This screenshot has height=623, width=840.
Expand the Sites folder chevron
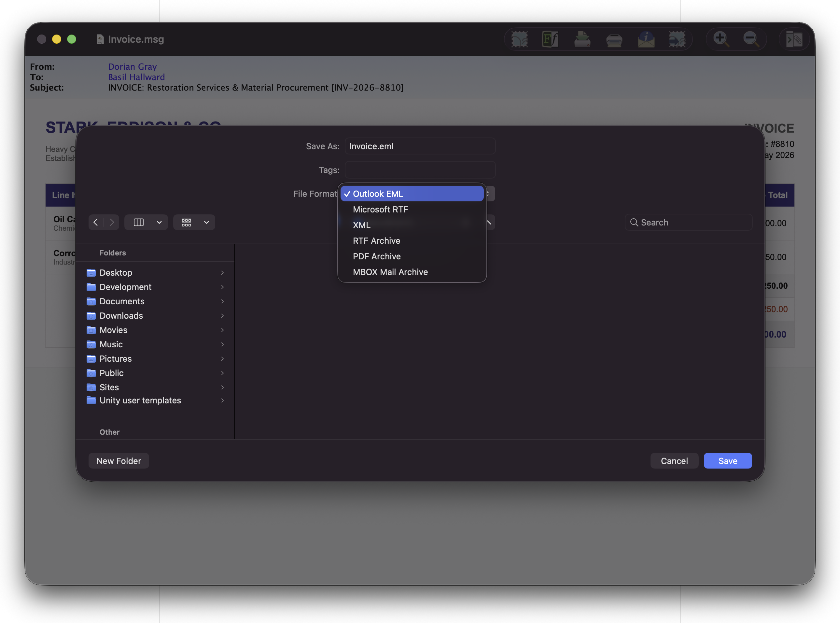point(222,387)
